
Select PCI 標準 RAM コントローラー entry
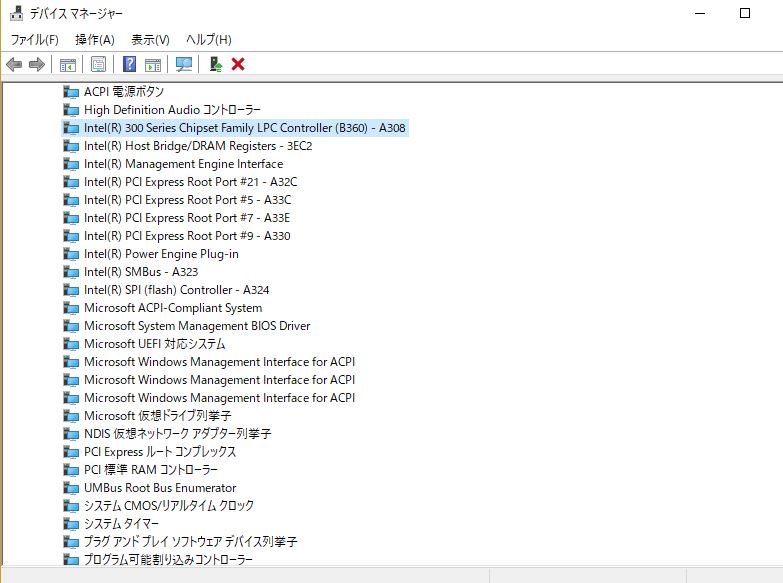point(151,470)
